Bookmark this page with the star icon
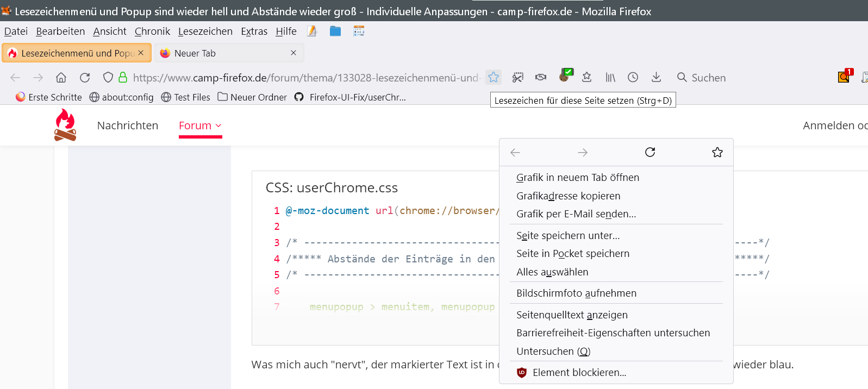 coord(494,77)
